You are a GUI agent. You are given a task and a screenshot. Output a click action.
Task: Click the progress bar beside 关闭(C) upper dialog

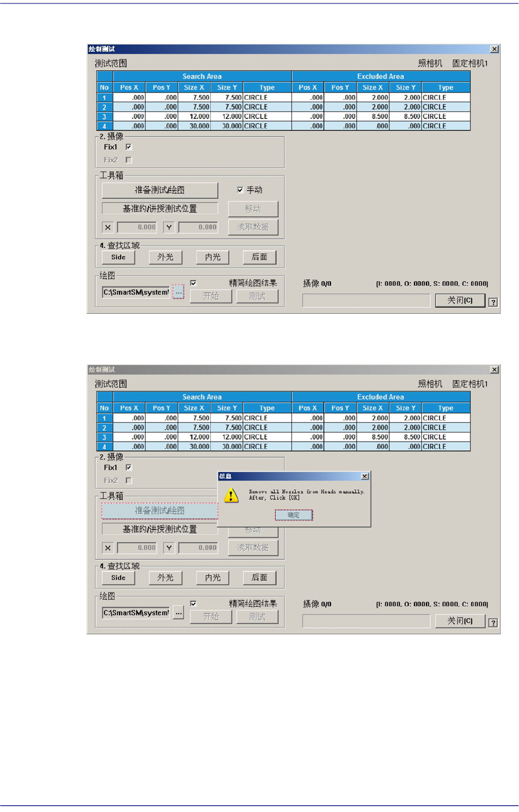coord(366,301)
